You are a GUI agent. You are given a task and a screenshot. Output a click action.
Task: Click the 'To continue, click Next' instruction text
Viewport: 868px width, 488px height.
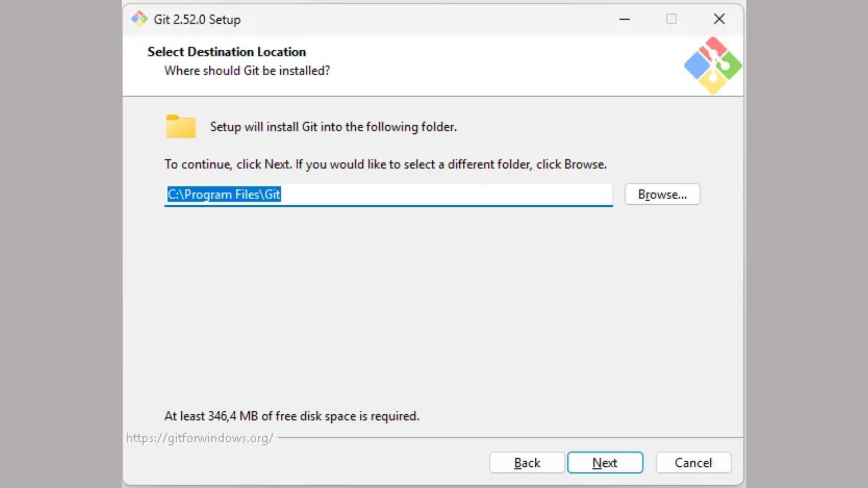pyautogui.click(x=385, y=164)
